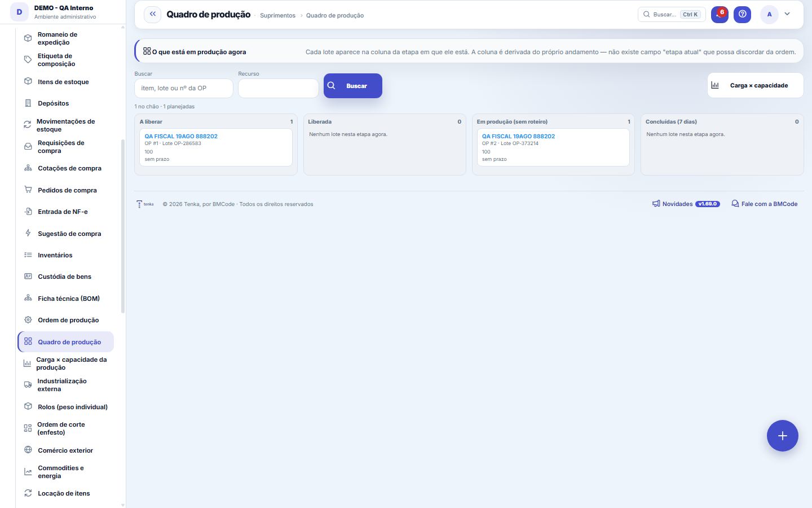
Task: Click the sidebar vertical scrollbar
Action: (123, 226)
